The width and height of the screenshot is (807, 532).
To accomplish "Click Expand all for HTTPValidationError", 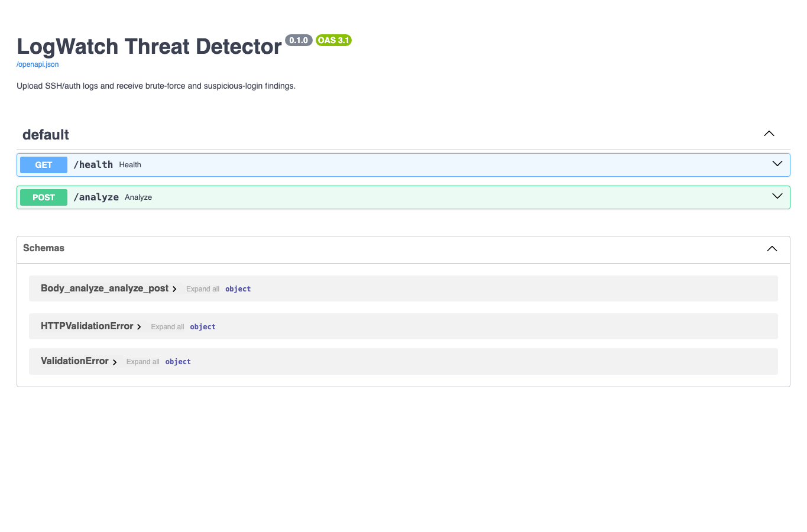I will (167, 327).
